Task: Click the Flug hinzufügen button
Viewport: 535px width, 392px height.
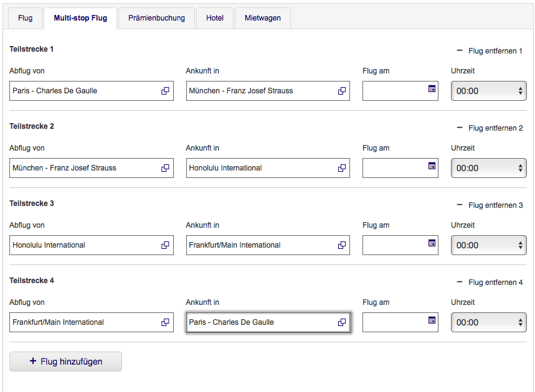Action: (x=65, y=362)
